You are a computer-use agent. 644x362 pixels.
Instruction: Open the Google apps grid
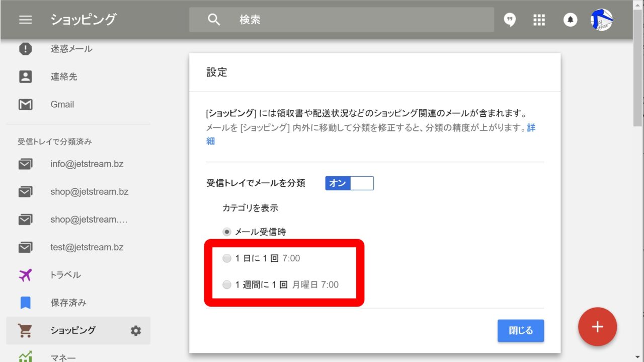tap(539, 20)
